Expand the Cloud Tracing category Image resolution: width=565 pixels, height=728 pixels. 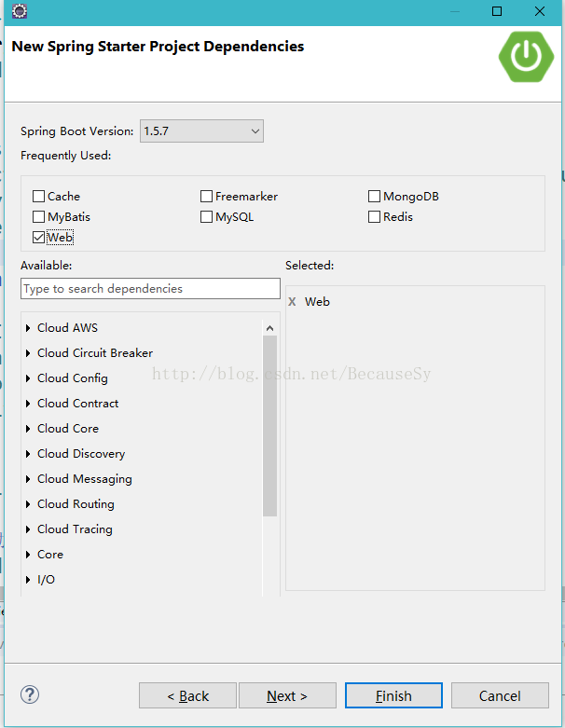pyautogui.click(x=28, y=529)
